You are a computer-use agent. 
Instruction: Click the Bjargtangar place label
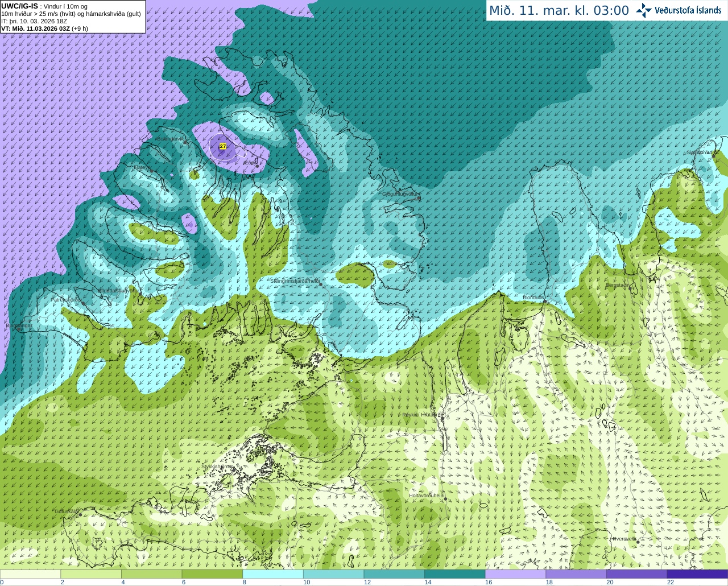pyautogui.click(x=19, y=325)
